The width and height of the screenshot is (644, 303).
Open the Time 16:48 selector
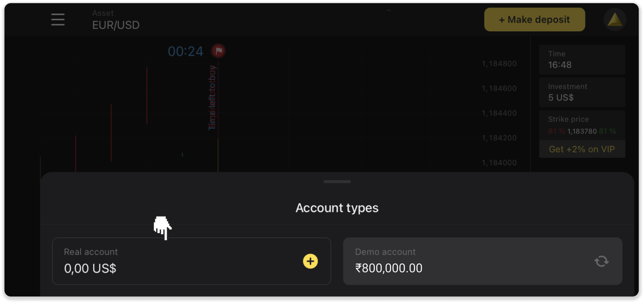point(582,60)
